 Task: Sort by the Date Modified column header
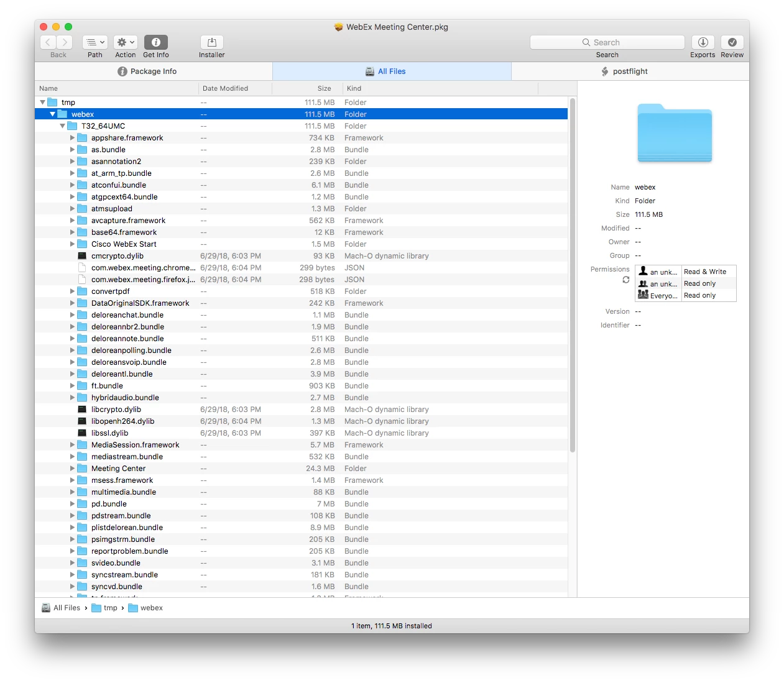tap(235, 88)
